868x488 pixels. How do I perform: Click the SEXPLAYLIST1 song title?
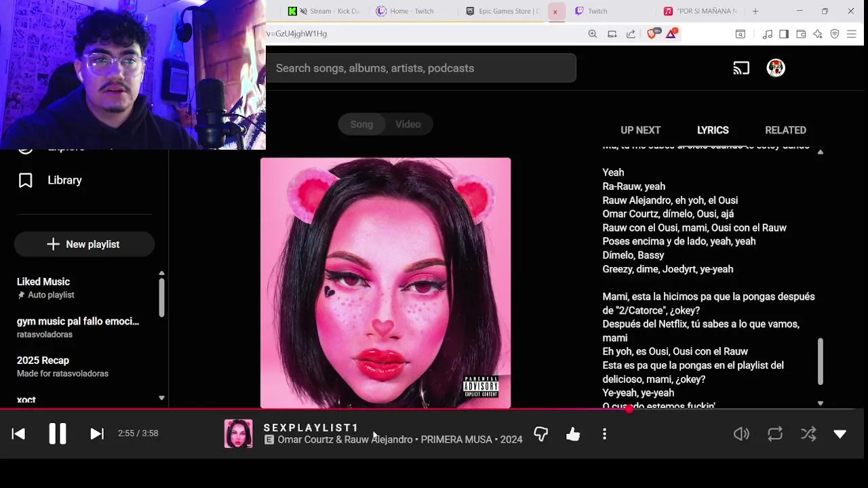click(x=311, y=428)
